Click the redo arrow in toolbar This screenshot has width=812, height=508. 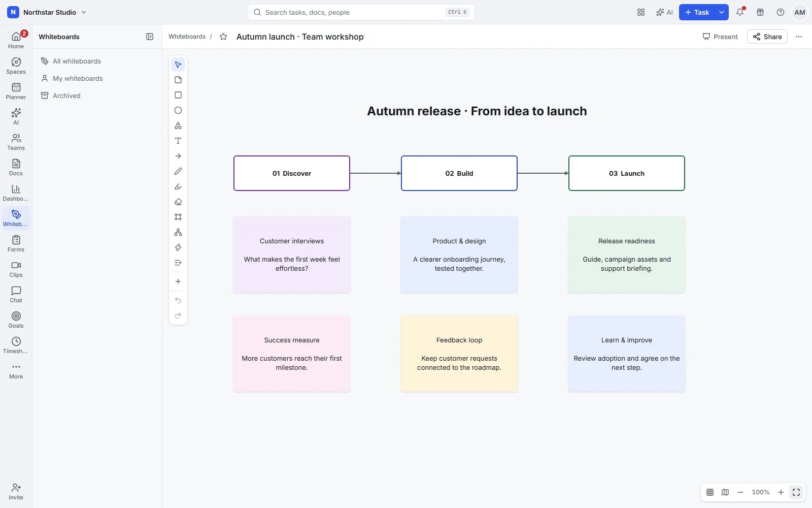tap(178, 315)
